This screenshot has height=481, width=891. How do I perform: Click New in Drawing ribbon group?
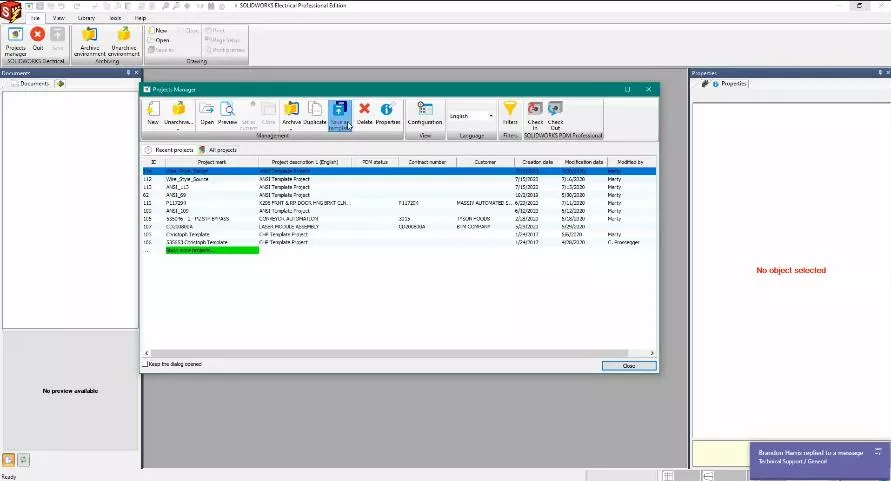[x=158, y=31]
